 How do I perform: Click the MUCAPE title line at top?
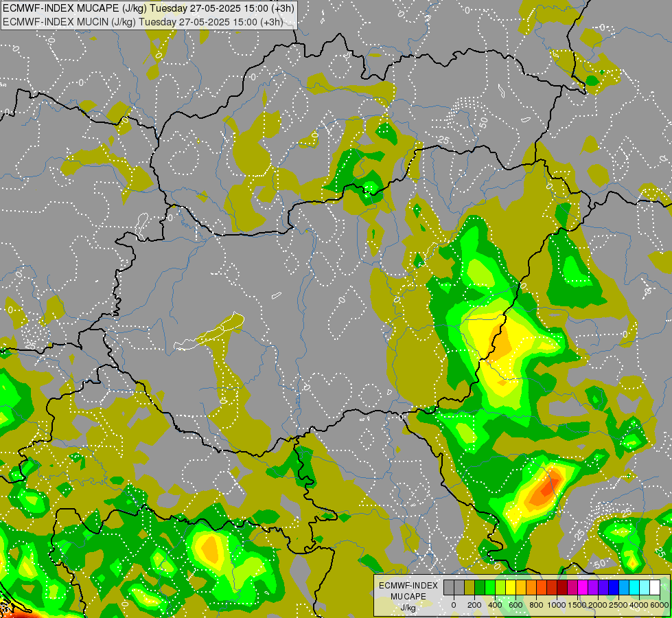(x=148, y=8)
